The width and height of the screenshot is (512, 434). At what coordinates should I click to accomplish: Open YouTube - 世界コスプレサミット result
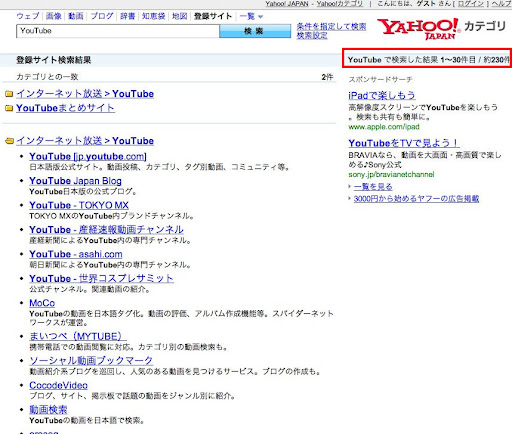[101, 278]
